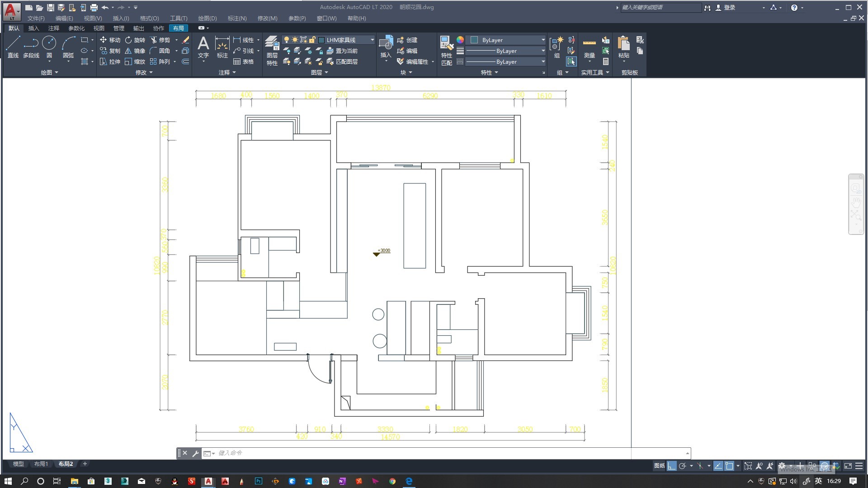Click the teal layer color swatch
Viewport: 868px width, 488px height.
tap(321, 40)
